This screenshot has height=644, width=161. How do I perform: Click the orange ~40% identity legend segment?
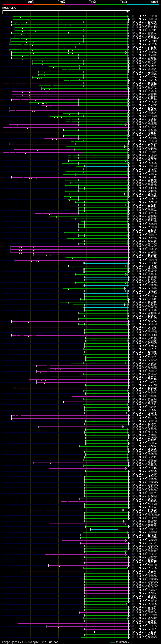coord(49,5)
